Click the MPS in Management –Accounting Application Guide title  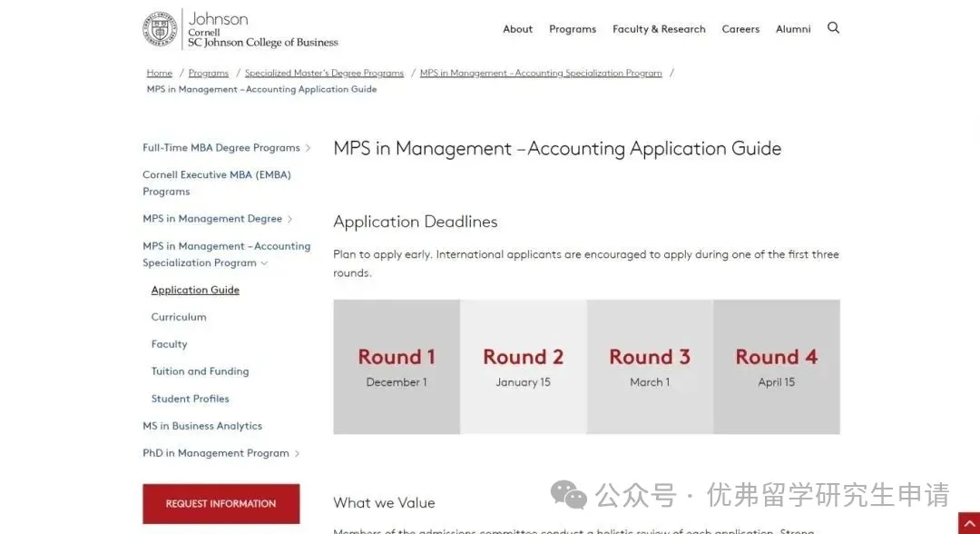(557, 149)
